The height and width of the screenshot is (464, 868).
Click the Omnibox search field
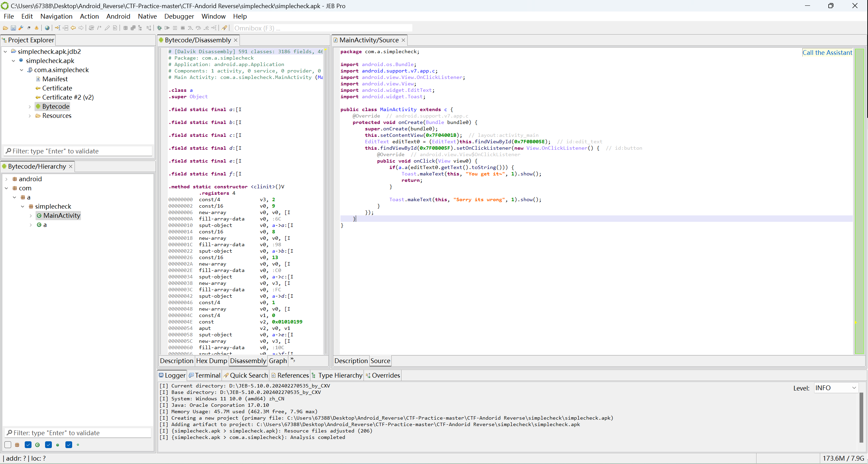pos(322,28)
